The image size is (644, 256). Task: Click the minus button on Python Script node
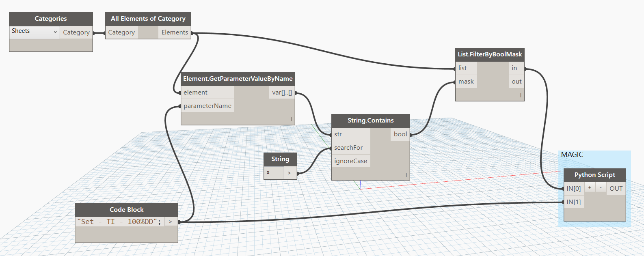(x=601, y=187)
